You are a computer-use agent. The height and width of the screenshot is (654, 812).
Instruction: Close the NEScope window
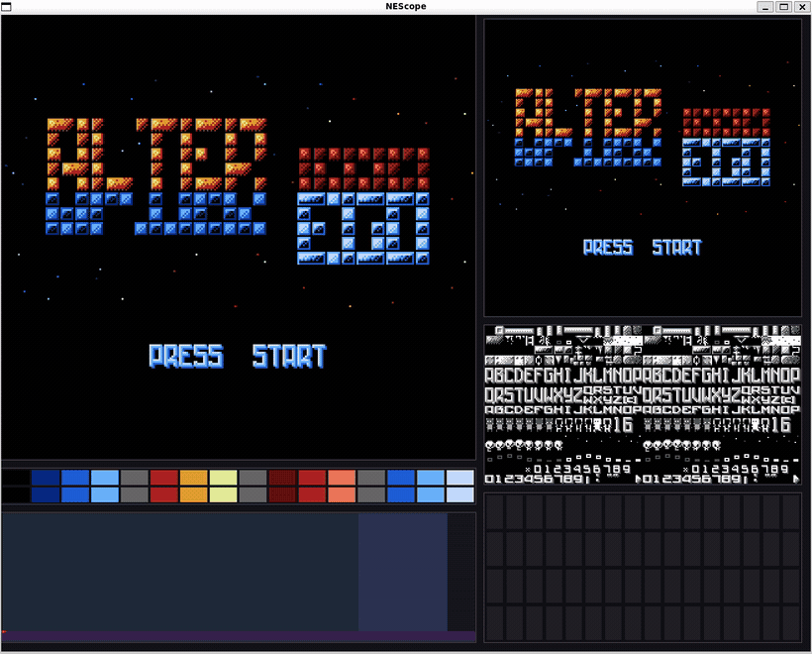click(802, 6)
